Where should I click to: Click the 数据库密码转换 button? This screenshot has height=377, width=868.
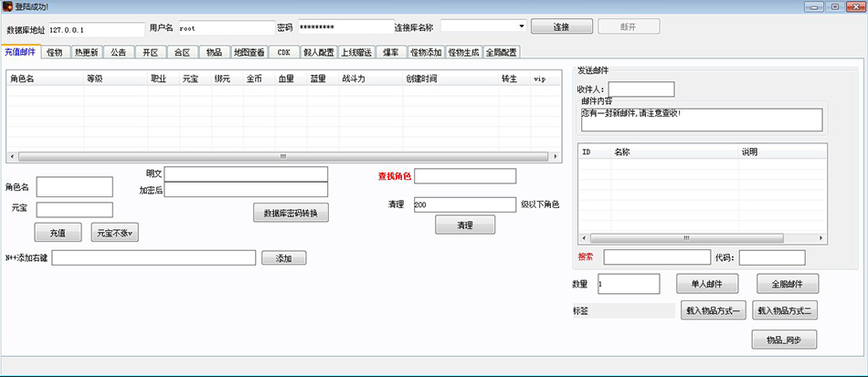point(291,213)
